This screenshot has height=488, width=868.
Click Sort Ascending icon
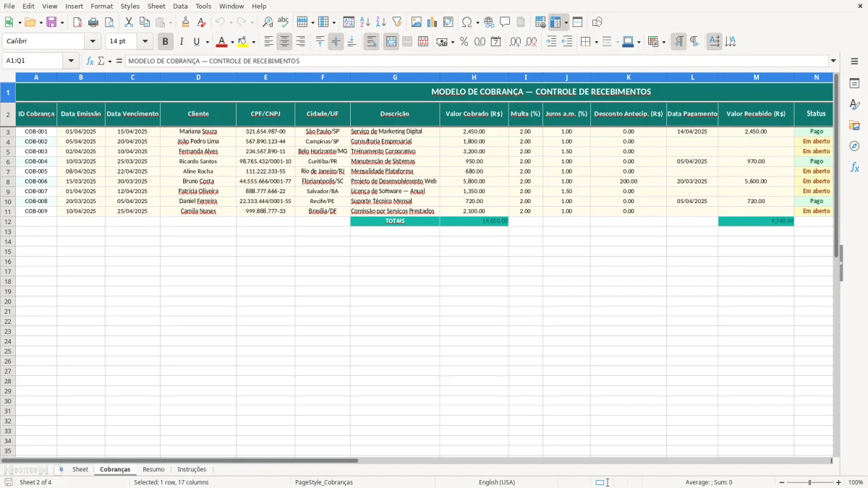coord(365,22)
